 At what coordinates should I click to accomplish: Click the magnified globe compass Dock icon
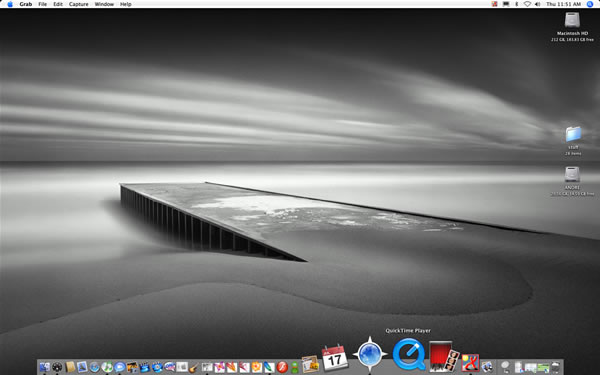pyautogui.click(x=369, y=354)
